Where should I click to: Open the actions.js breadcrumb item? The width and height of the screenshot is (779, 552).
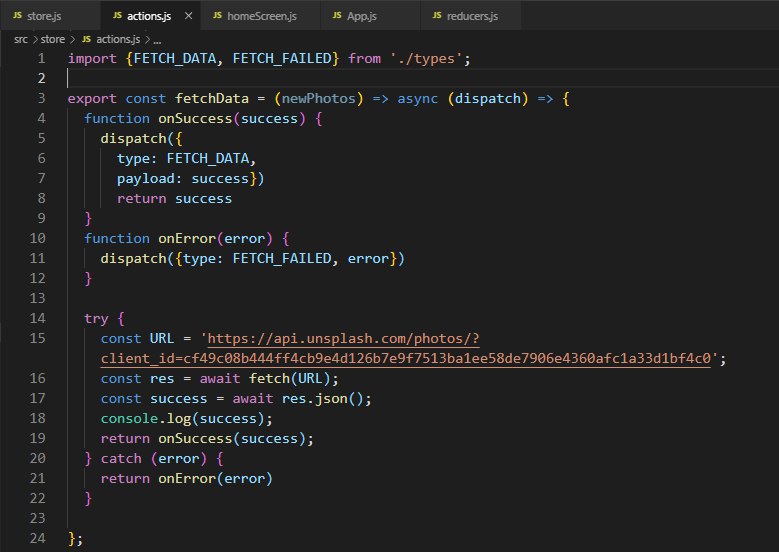118,39
